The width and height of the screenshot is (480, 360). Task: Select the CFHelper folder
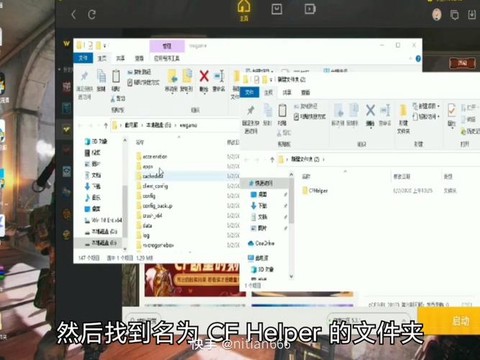point(315,191)
